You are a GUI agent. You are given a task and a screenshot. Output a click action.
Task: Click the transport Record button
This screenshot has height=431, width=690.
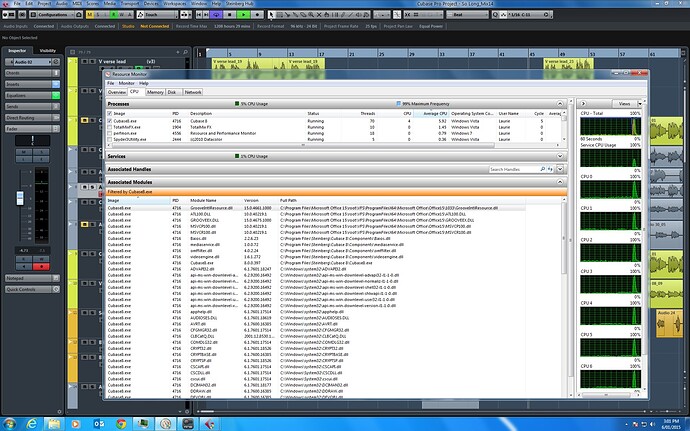pos(257,15)
